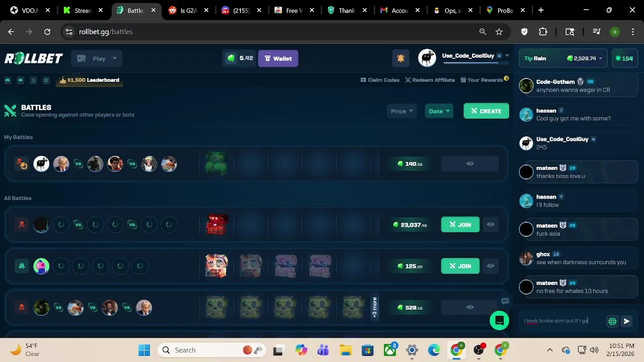Click the green gem balance icon

(231, 58)
